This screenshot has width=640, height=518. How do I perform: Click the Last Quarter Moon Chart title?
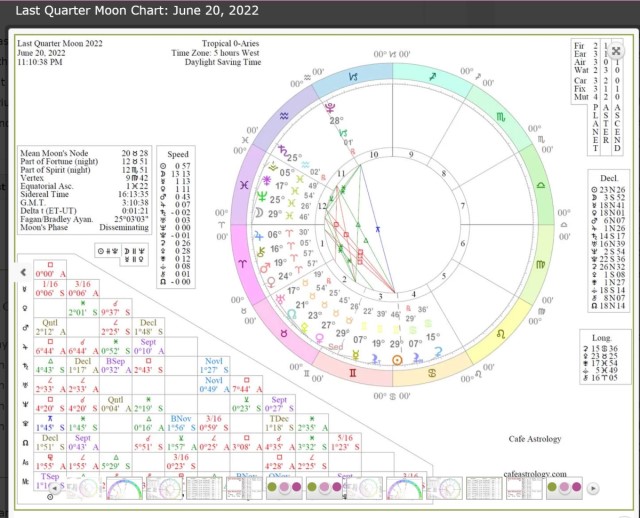[130, 10]
